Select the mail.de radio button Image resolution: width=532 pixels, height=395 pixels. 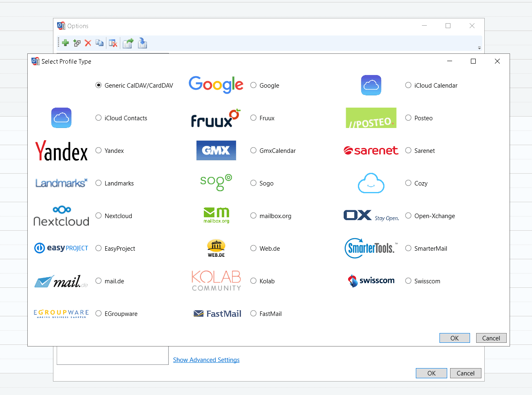tap(110, 281)
